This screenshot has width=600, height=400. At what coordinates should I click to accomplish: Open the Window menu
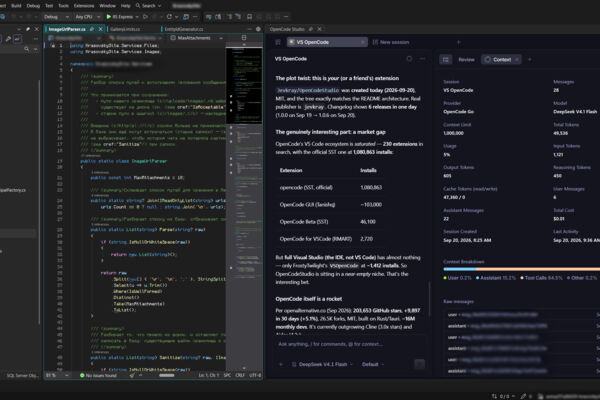pos(108,6)
